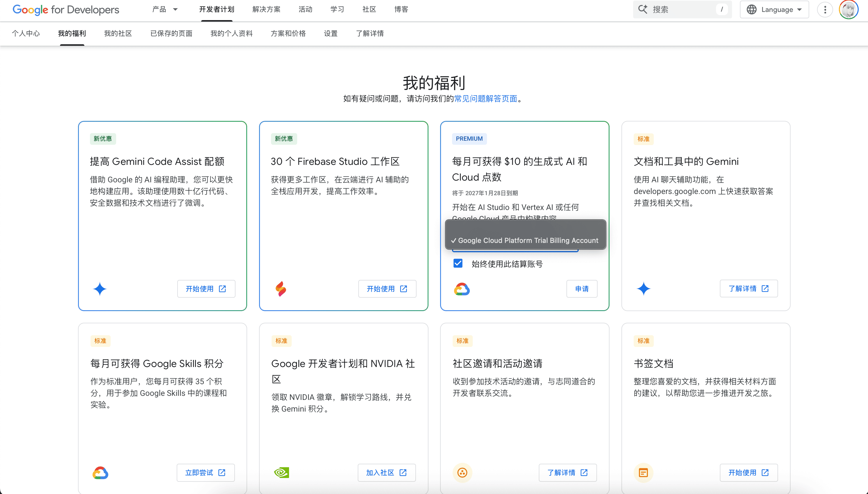Viewport: 868px width, 494px height.
Task: Click the NVIDIA logo icon
Action: (x=281, y=473)
